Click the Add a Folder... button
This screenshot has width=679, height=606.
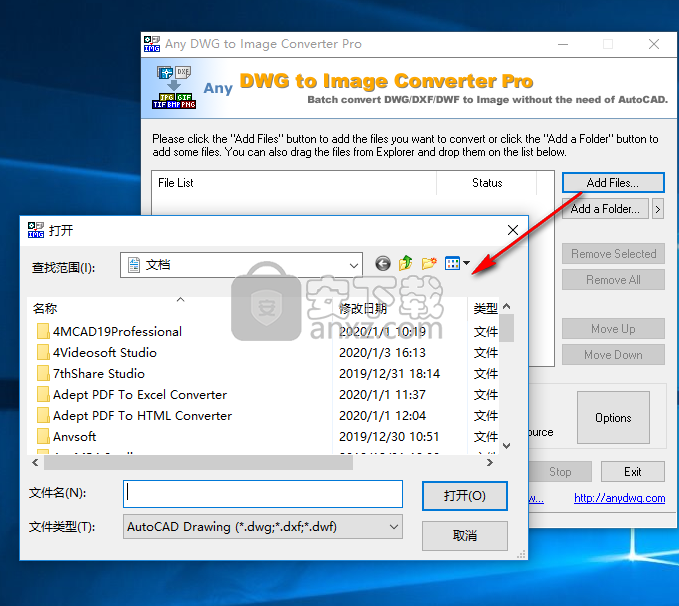605,209
